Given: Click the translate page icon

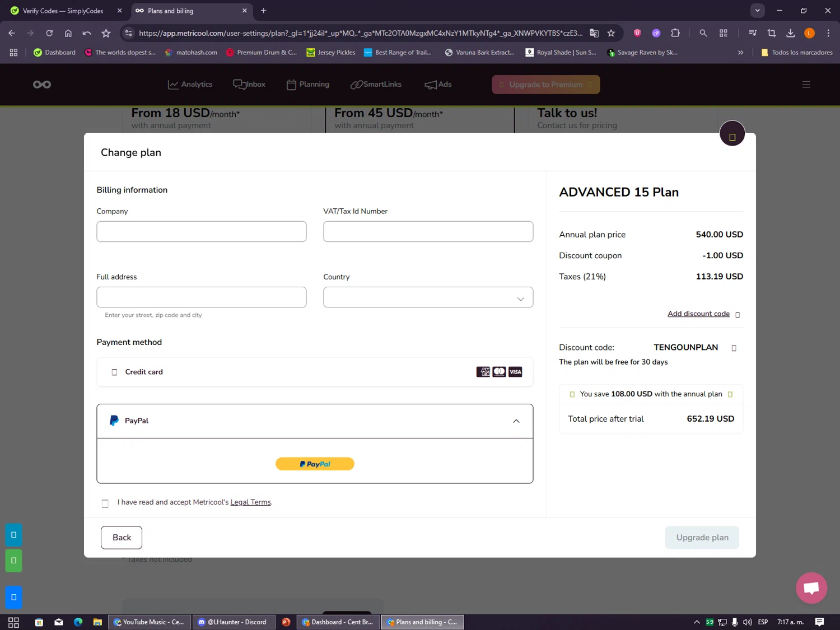Looking at the screenshot, I should pos(594,33).
